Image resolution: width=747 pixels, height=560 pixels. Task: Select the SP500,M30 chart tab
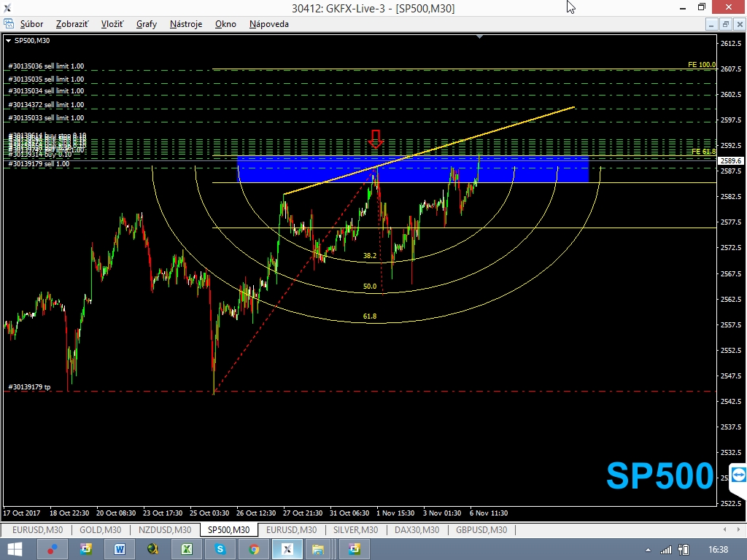coord(228,529)
